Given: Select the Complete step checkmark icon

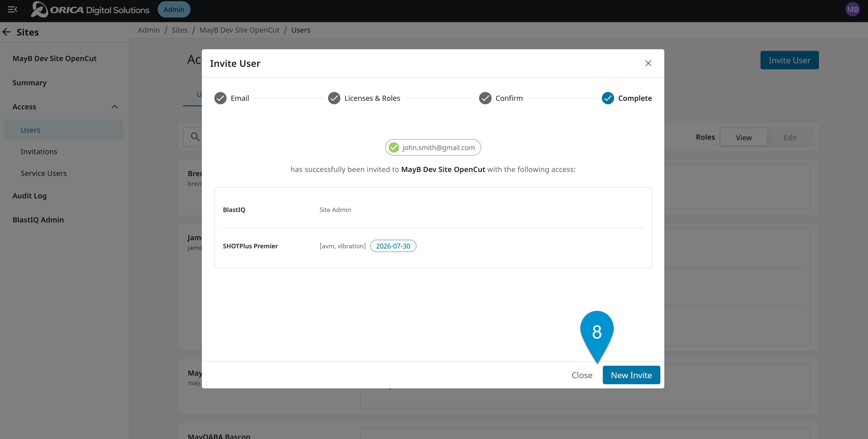Looking at the screenshot, I should [x=608, y=98].
